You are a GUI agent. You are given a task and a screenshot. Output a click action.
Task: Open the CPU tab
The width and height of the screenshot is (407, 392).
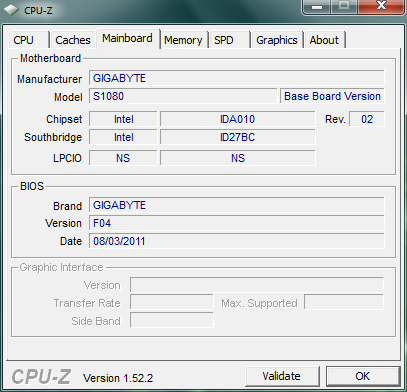(x=29, y=40)
